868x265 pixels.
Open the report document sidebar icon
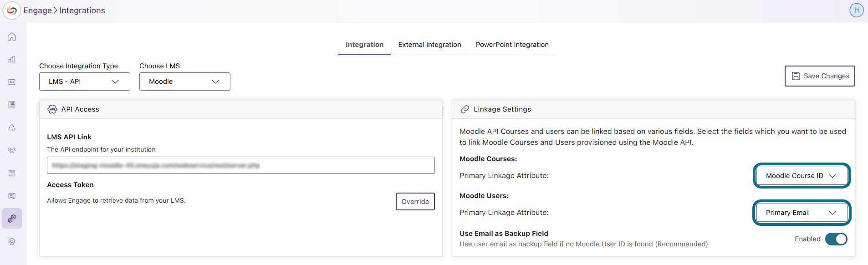(12, 105)
